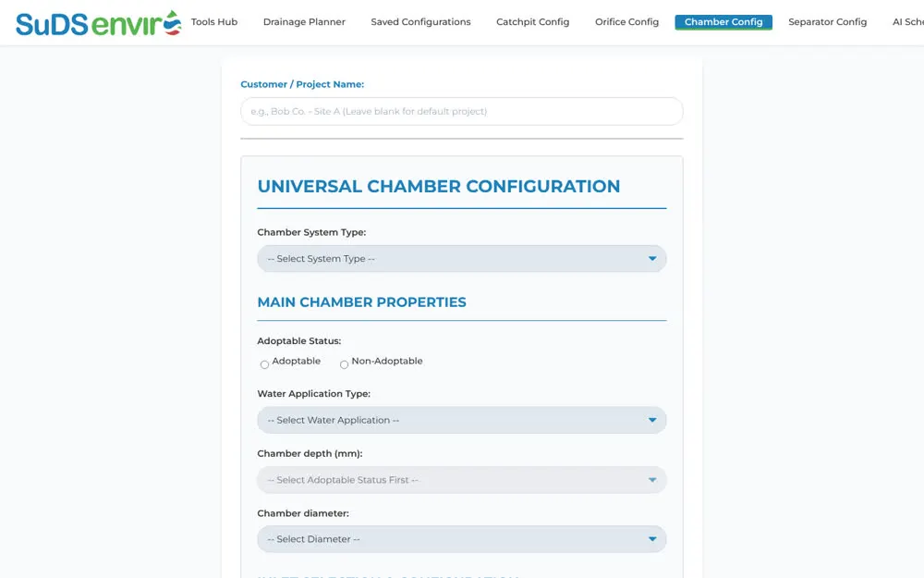Click the SuDS enviro logo
Screen dimensions: 924x578
(99, 23)
